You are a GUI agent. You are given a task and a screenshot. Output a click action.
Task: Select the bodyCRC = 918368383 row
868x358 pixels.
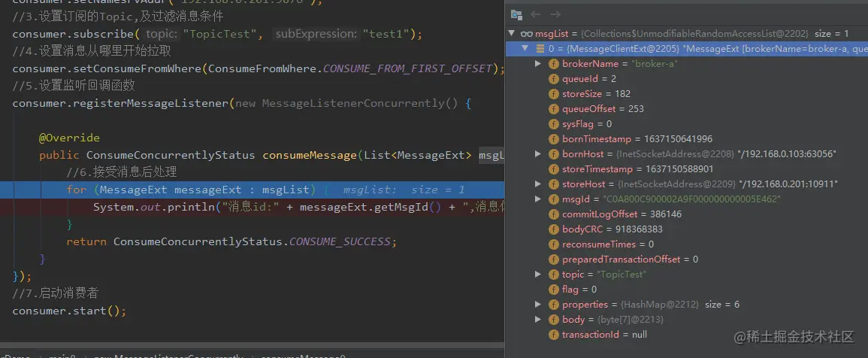coord(686,229)
